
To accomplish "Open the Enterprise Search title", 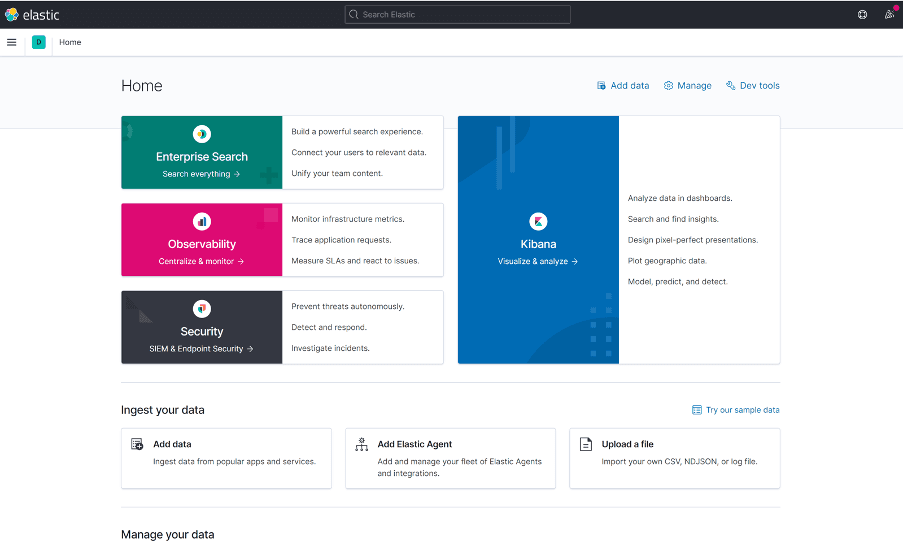I will pyautogui.click(x=202, y=157).
